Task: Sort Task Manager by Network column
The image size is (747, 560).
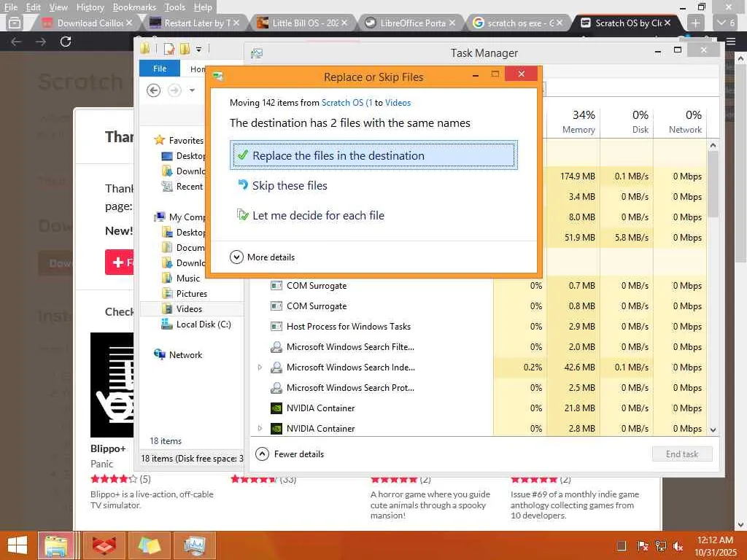Action: click(681, 122)
